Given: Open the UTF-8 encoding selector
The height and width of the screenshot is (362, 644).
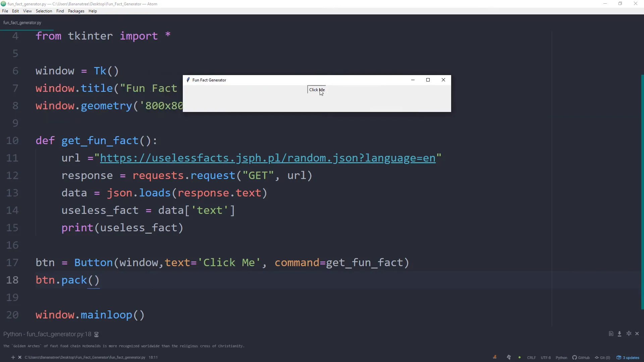Looking at the screenshot, I should (546, 358).
